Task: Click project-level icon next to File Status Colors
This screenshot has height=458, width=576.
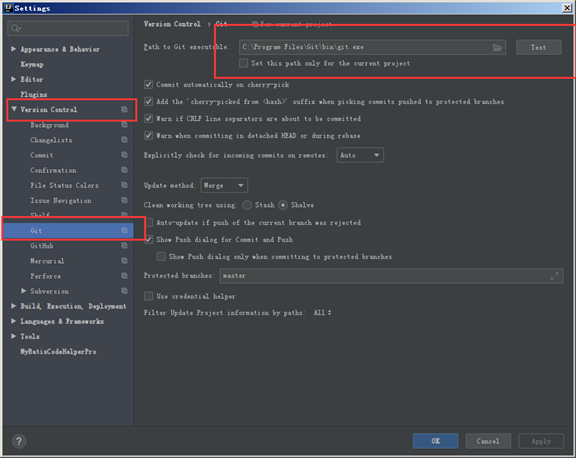Action: coord(124,185)
